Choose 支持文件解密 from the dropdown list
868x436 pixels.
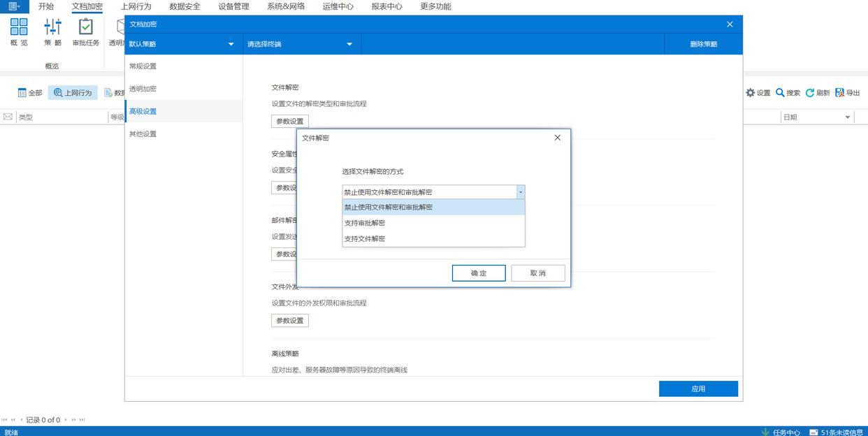365,239
